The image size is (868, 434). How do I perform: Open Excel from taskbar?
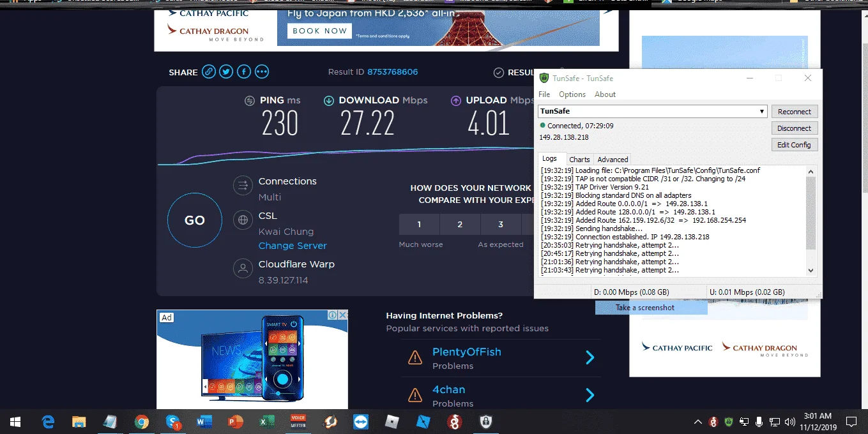point(267,422)
